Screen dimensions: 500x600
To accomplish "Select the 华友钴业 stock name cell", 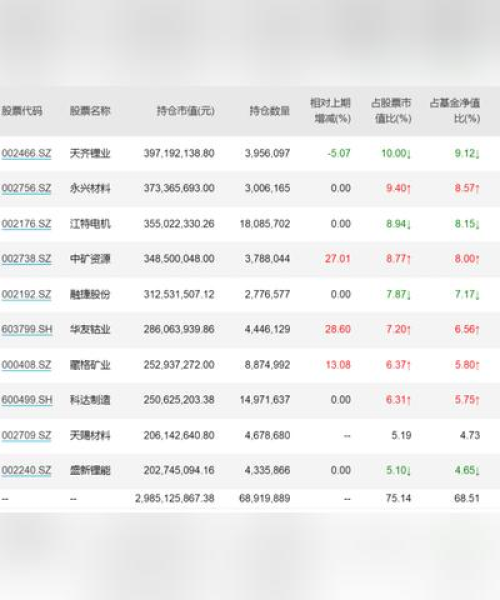I will pyautogui.click(x=90, y=329).
